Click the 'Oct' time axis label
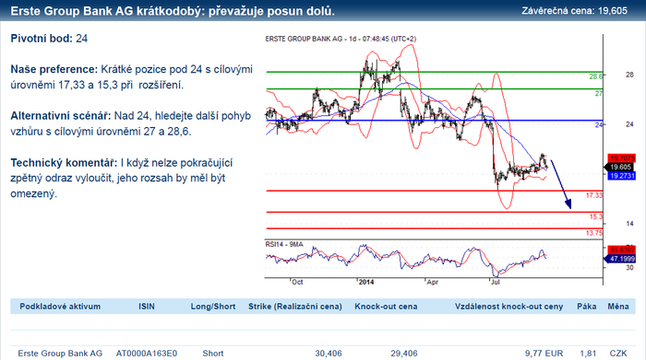 coord(297,282)
